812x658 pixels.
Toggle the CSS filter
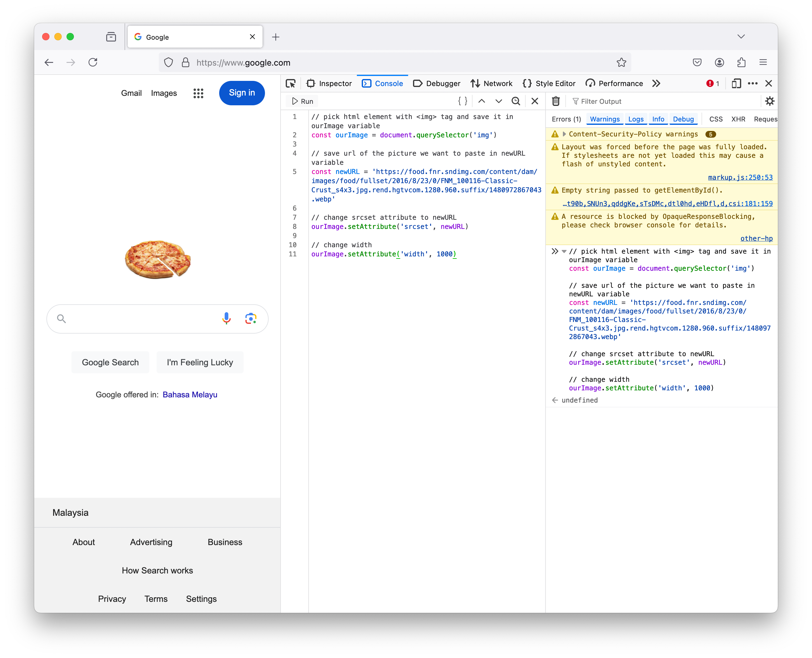[x=716, y=119]
